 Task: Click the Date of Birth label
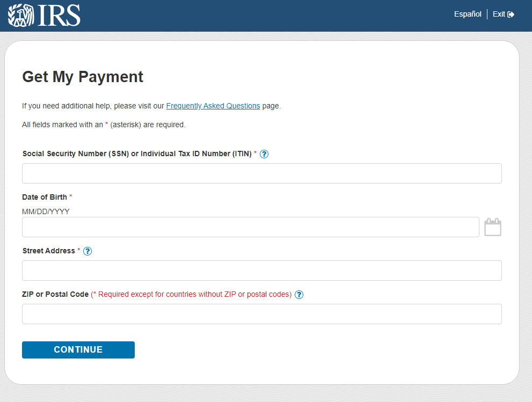pos(45,197)
